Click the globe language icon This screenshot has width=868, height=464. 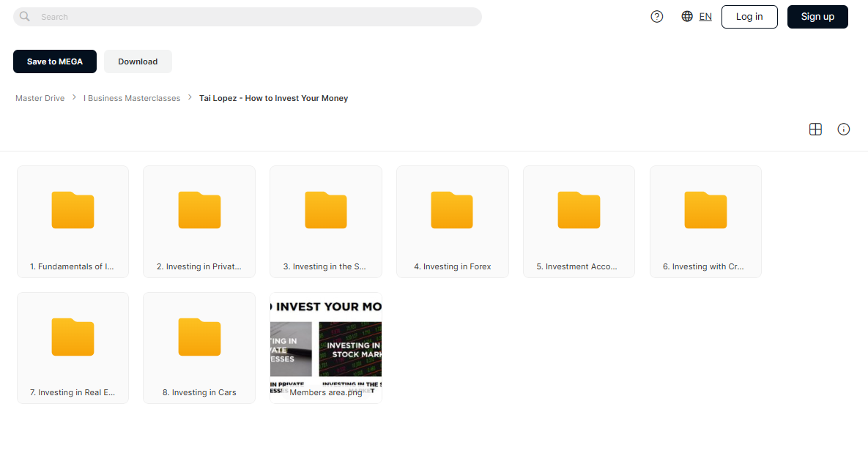(x=687, y=17)
